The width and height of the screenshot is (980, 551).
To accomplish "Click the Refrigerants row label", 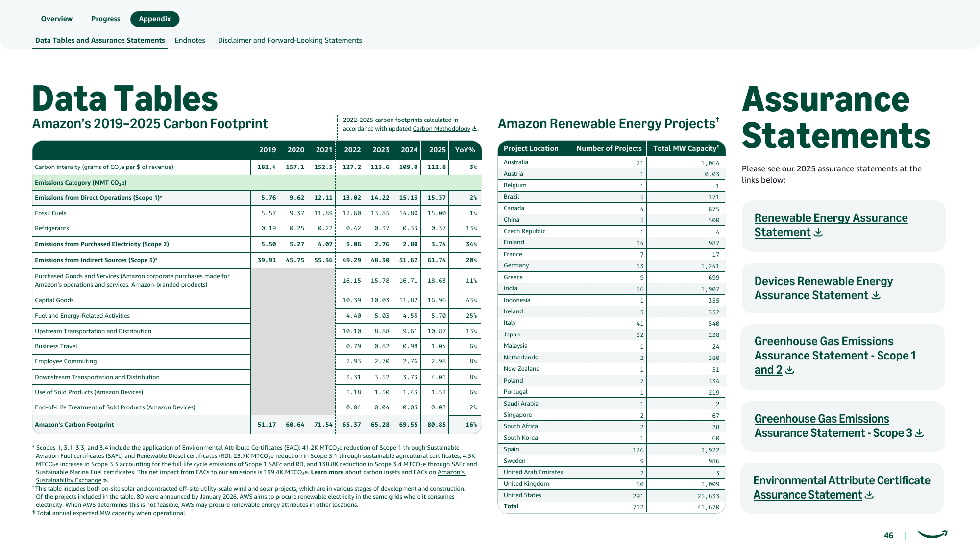I will tap(52, 228).
